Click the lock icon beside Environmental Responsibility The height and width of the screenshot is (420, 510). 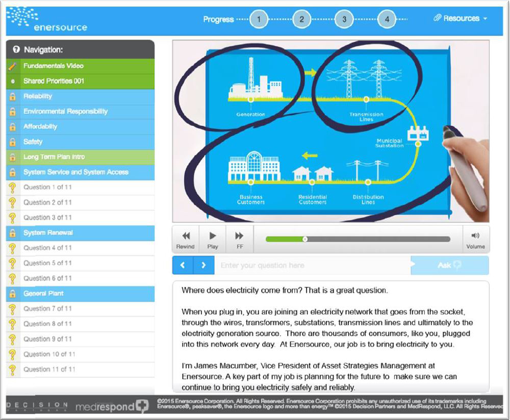coord(13,112)
